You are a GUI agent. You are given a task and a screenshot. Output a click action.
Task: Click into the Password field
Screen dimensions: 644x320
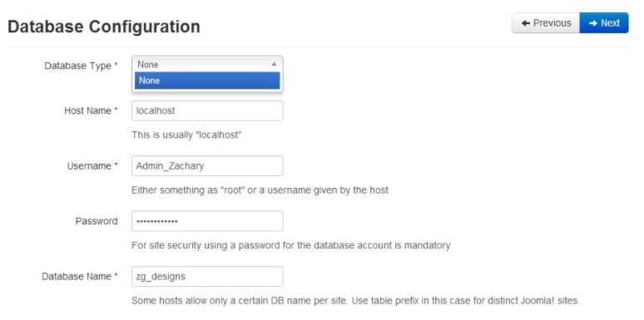pos(207,221)
